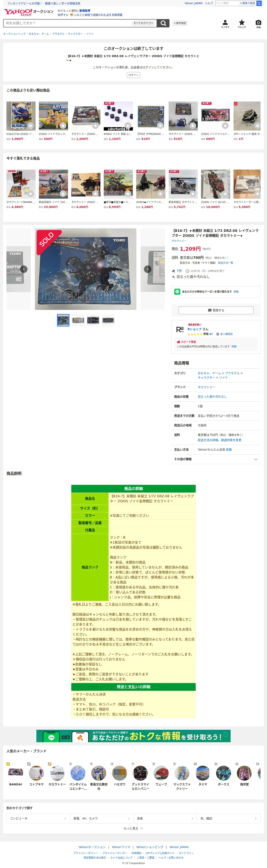Open the ウォッチ star icon
Viewport: 267px width, 868px height.
click(242, 24)
